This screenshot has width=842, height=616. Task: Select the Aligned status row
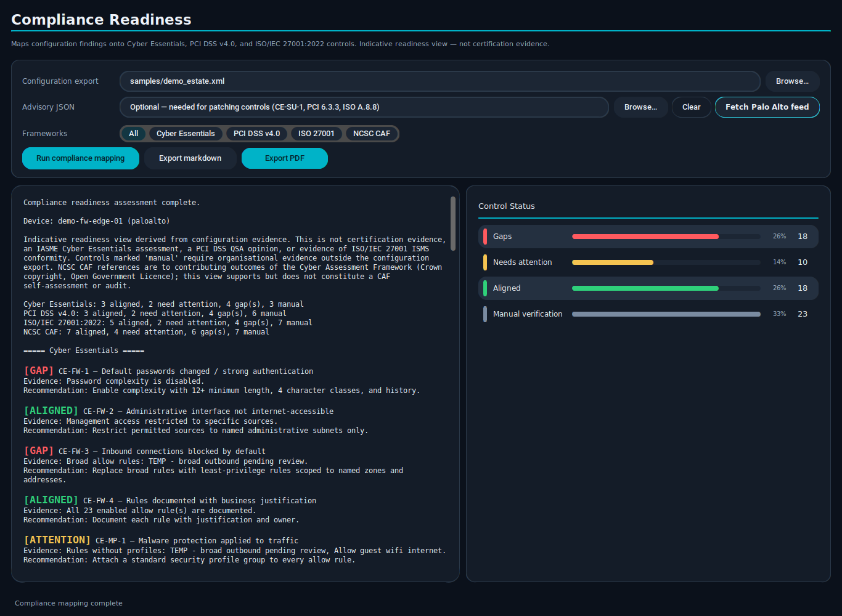pyautogui.click(x=648, y=288)
